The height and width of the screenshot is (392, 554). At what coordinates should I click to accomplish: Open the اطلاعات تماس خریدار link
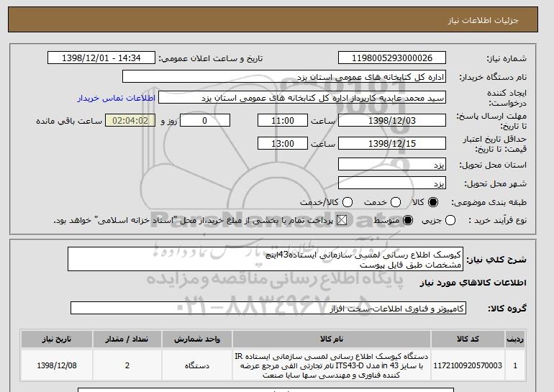point(117,98)
